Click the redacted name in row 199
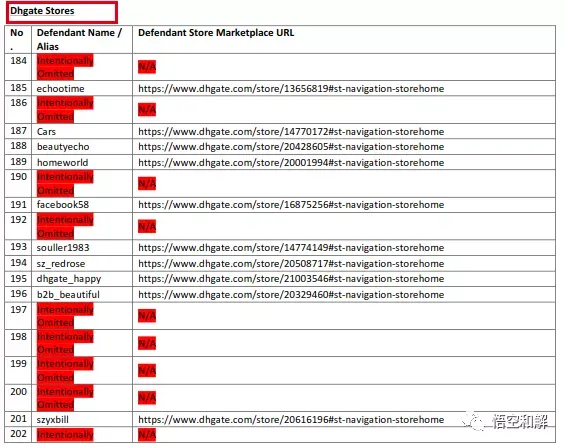This screenshot has width=565, height=447. coord(65,371)
